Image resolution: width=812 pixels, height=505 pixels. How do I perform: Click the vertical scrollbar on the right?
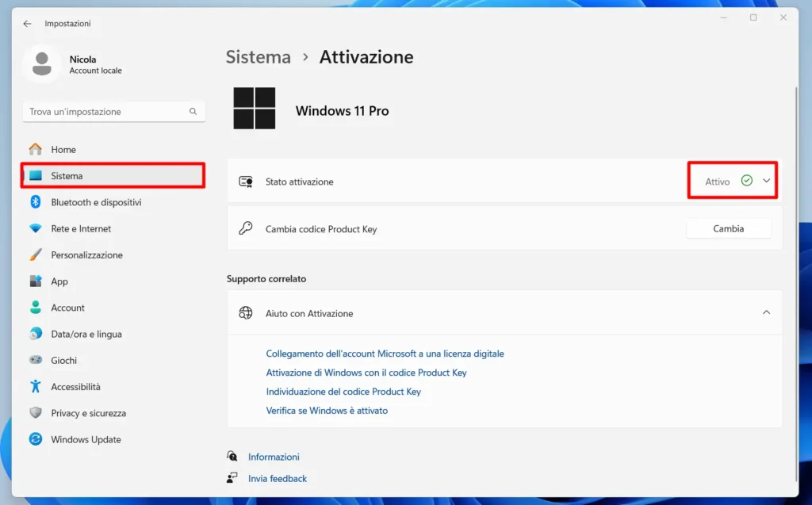point(796,284)
